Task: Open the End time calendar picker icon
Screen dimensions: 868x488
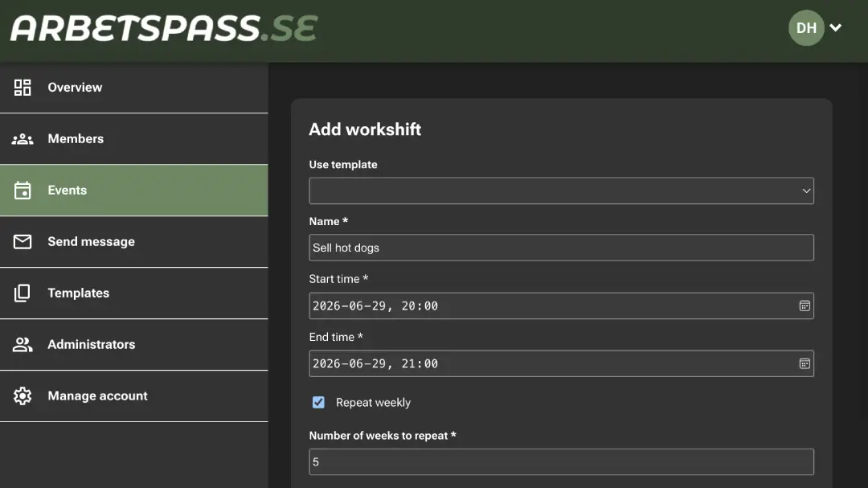Action: tap(805, 363)
